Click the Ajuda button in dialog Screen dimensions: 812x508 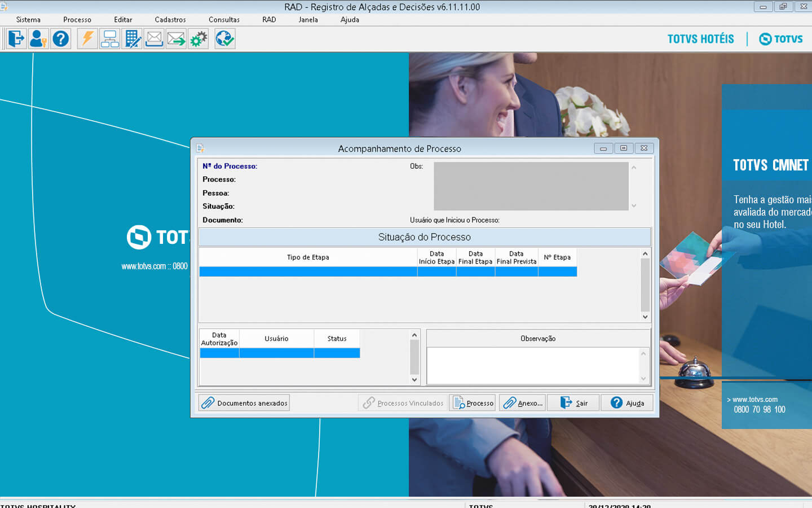click(626, 403)
